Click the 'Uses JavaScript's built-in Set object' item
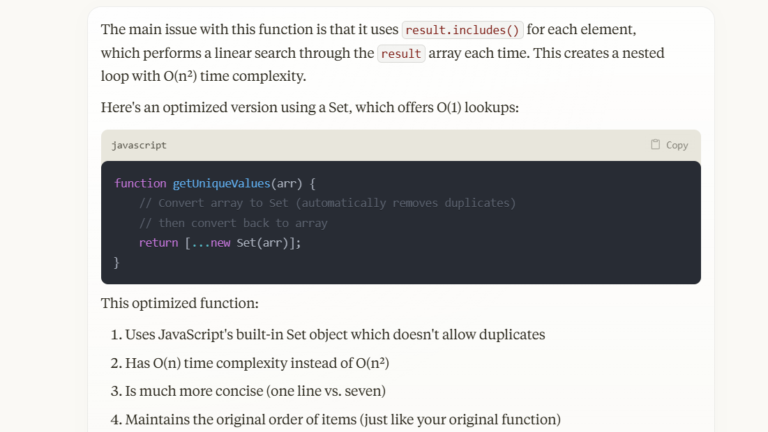The width and height of the screenshot is (768, 432). tap(335, 334)
